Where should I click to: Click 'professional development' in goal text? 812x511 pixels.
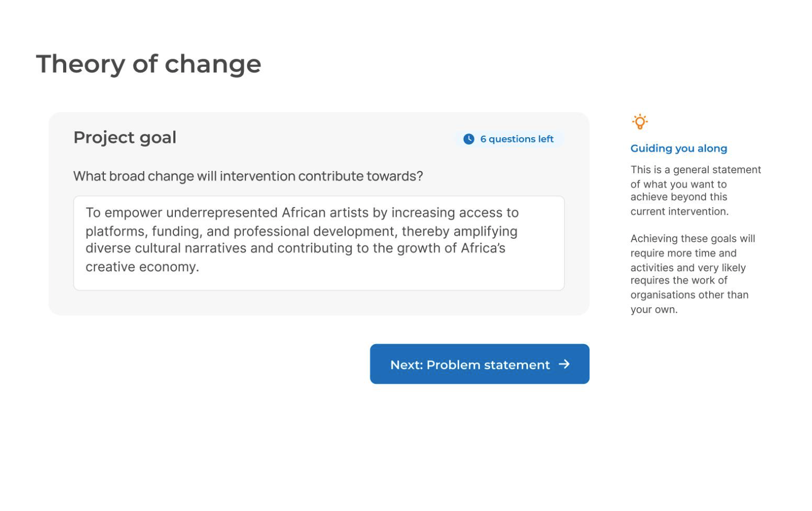click(x=315, y=231)
